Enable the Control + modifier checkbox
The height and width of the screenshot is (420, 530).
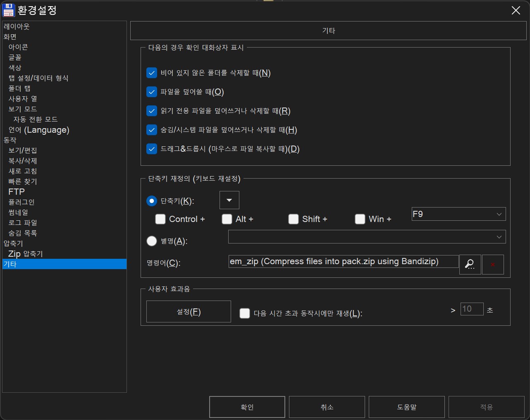(160, 219)
